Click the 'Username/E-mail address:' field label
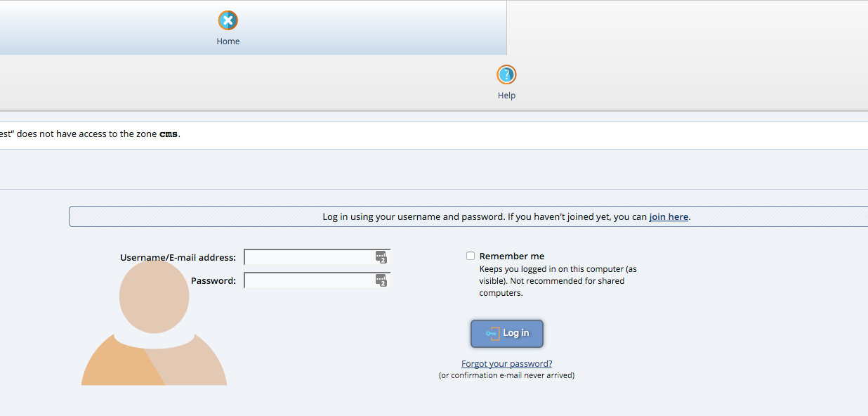The image size is (868, 416). click(178, 258)
